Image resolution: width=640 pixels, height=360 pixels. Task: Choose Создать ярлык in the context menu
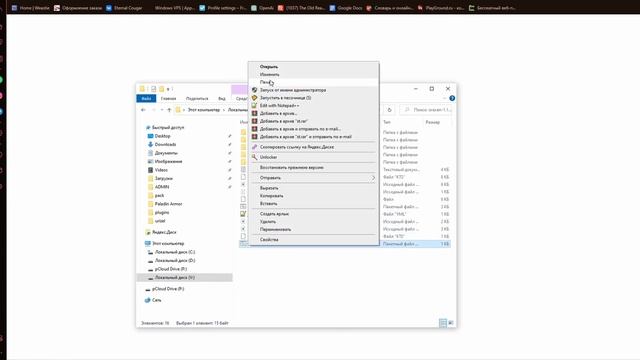(x=313, y=214)
